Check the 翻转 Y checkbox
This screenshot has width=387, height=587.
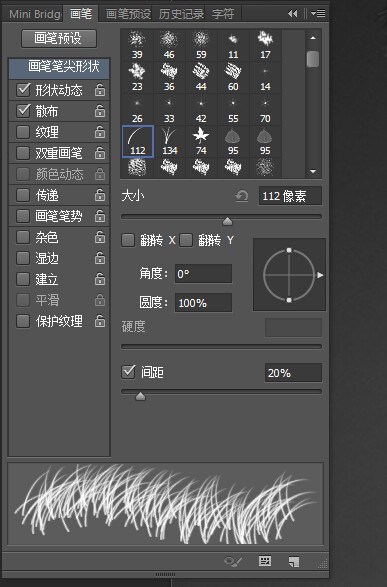click(186, 240)
